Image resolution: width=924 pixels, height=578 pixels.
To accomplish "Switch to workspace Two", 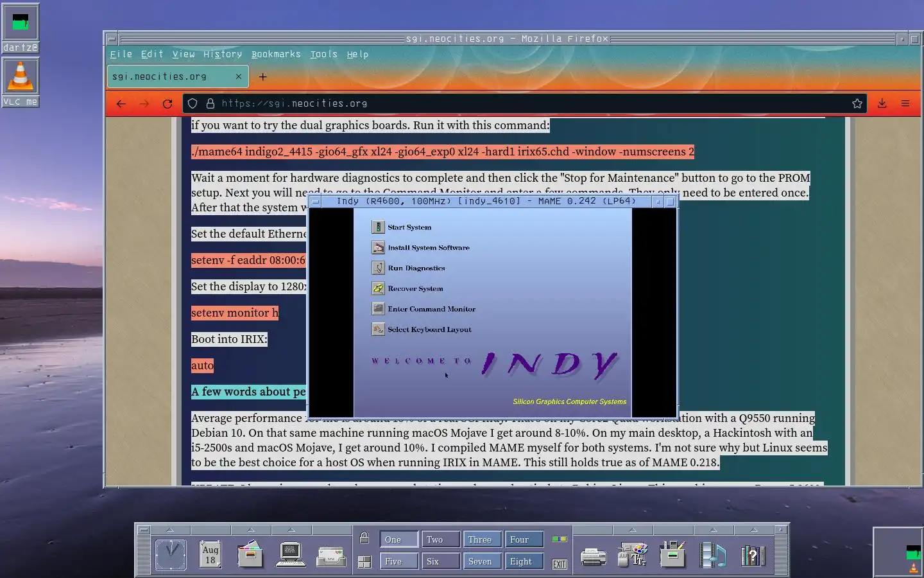I will (440, 539).
